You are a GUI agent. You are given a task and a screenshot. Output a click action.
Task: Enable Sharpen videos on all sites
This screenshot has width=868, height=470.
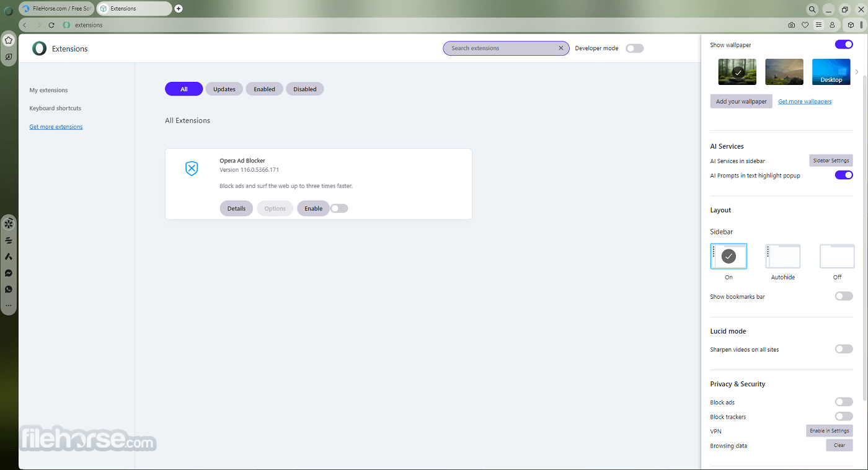point(844,349)
